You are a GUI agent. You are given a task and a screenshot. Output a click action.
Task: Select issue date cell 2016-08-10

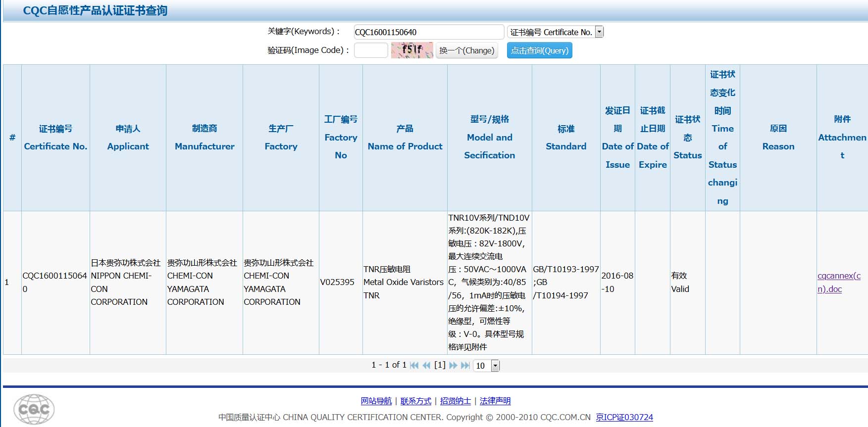point(617,283)
